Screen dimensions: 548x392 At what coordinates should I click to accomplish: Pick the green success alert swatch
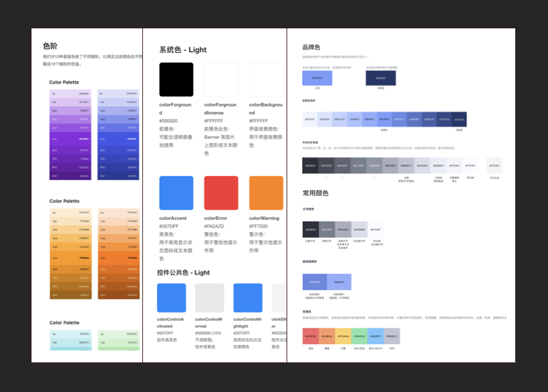tap(359, 336)
